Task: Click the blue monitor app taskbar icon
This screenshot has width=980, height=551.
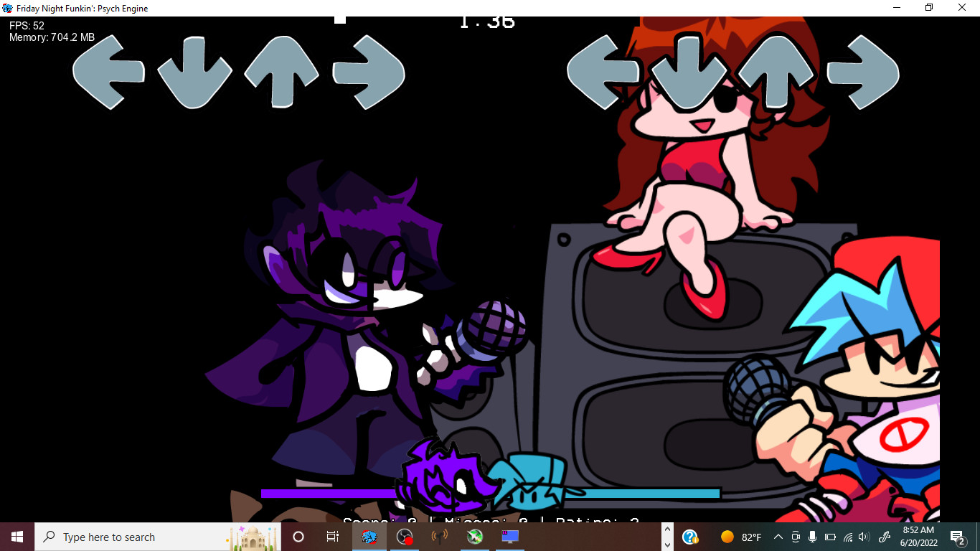Action: (509, 537)
